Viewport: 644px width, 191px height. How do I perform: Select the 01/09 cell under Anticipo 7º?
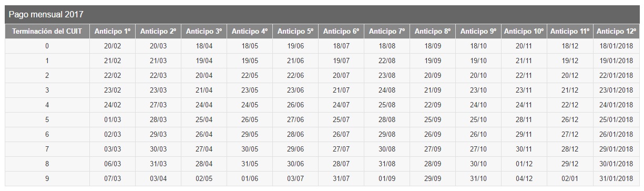[x=387, y=178]
